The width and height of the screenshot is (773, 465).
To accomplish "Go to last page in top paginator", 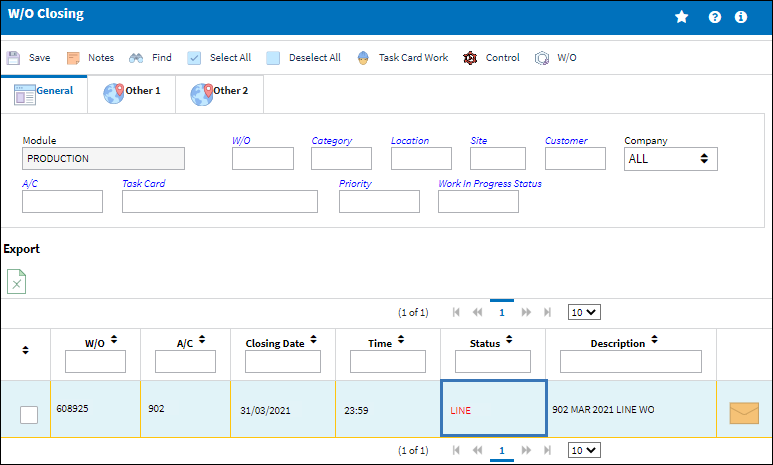I will 547,312.
